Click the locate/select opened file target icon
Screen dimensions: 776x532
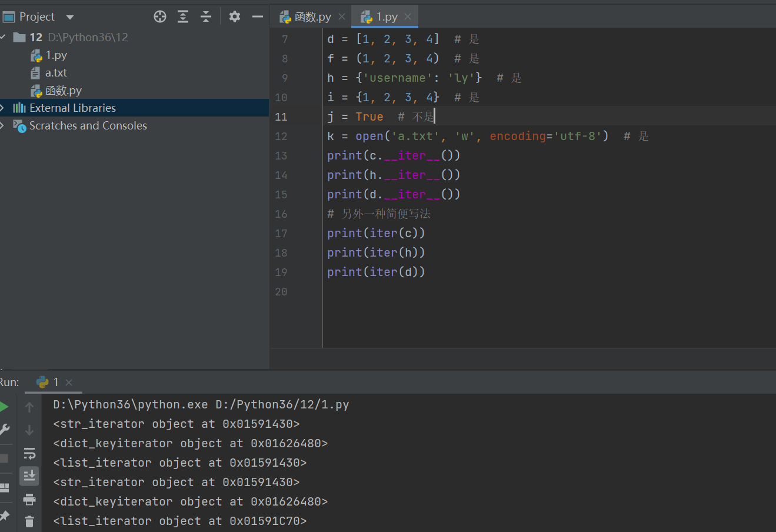(x=160, y=16)
